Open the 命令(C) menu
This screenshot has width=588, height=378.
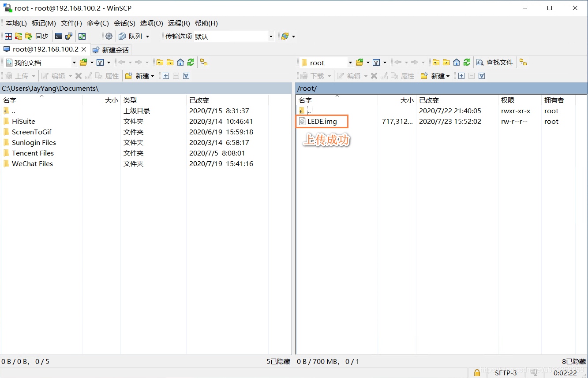98,23
